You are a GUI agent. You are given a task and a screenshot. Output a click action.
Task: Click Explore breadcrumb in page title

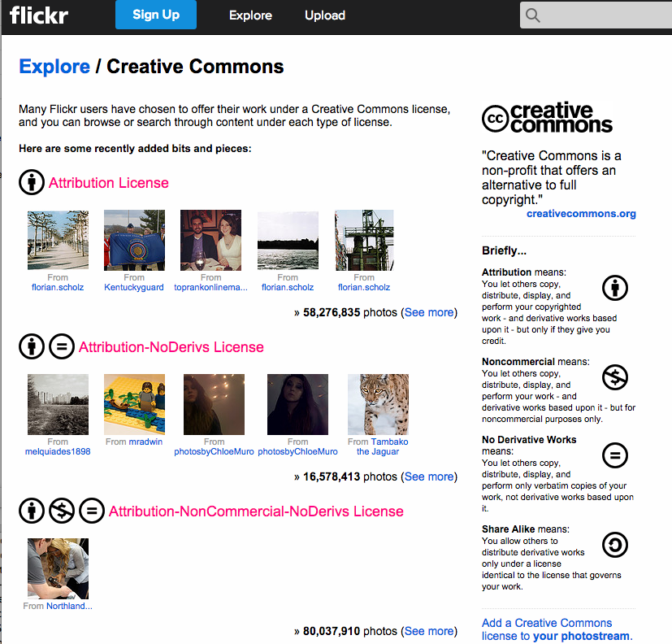54,67
